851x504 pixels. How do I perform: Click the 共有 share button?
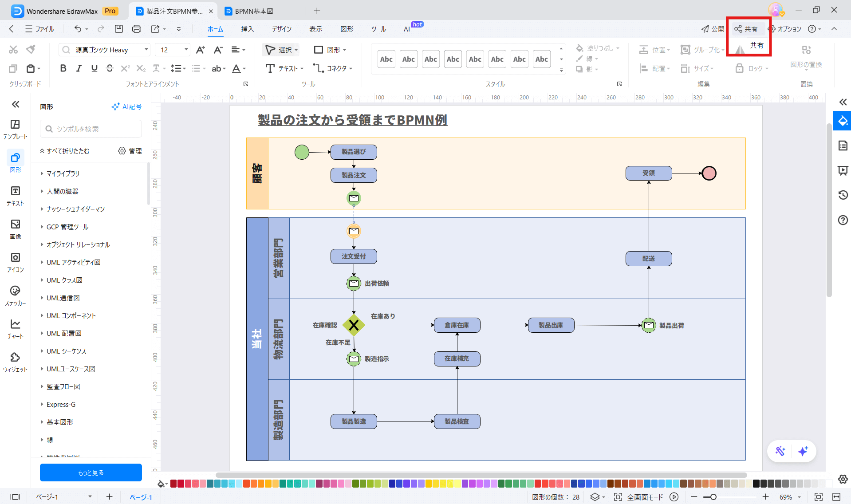(x=745, y=29)
